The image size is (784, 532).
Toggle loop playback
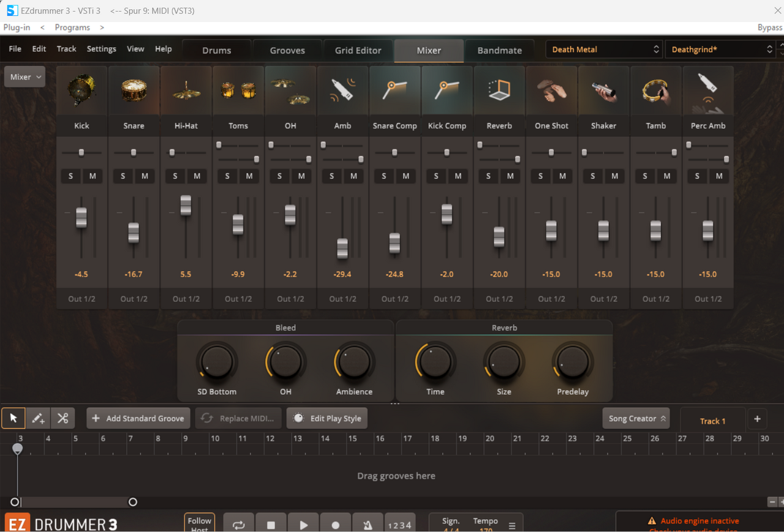tap(238, 525)
